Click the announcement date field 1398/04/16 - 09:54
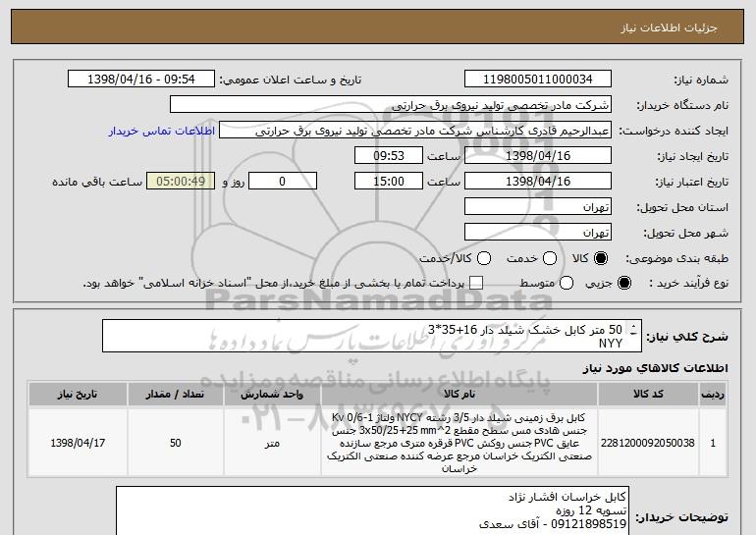The image size is (756, 535). [x=141, y=80]
